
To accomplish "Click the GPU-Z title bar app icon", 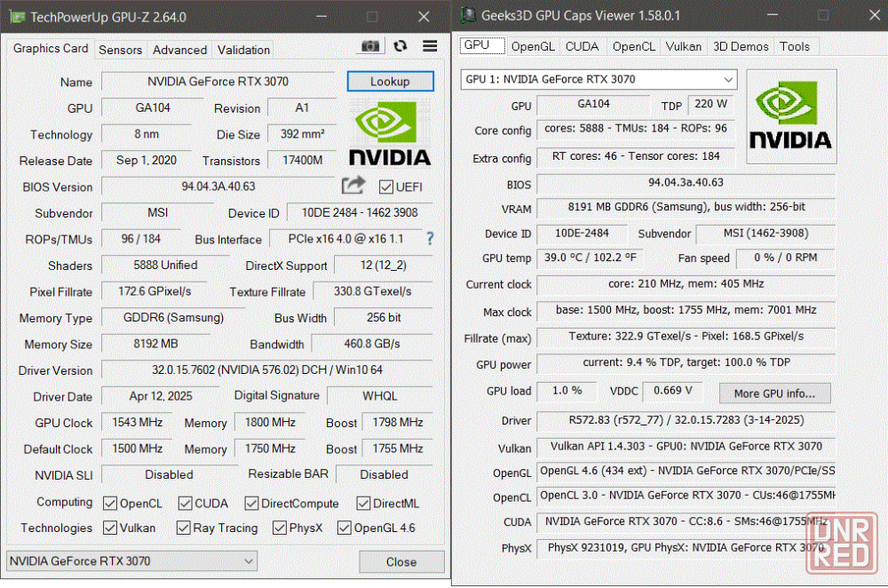I will [17, 17].
